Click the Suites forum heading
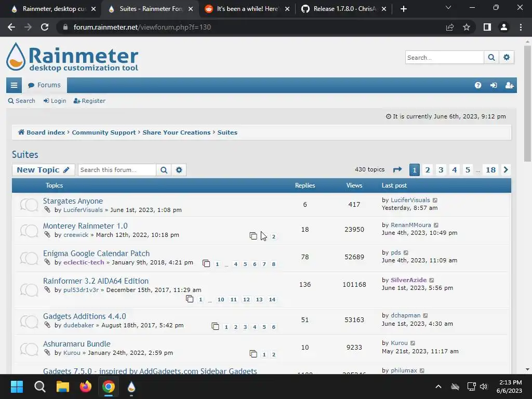Viewport: 532px width, 399px height. (25, 155)
